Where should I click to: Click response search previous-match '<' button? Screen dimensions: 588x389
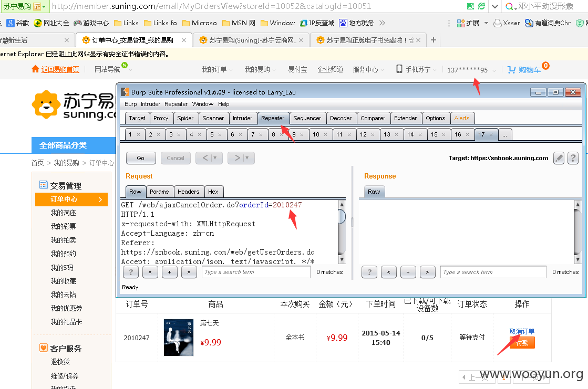pos(388,272)
